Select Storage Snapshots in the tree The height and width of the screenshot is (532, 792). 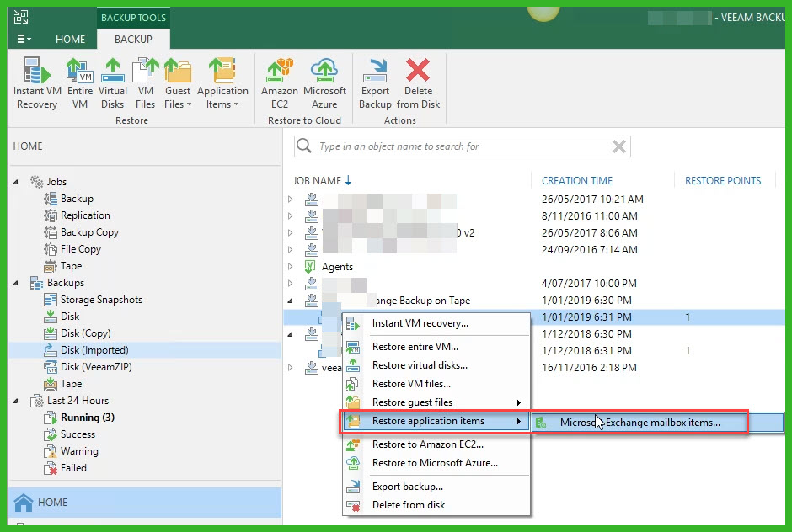pos(101,300)
